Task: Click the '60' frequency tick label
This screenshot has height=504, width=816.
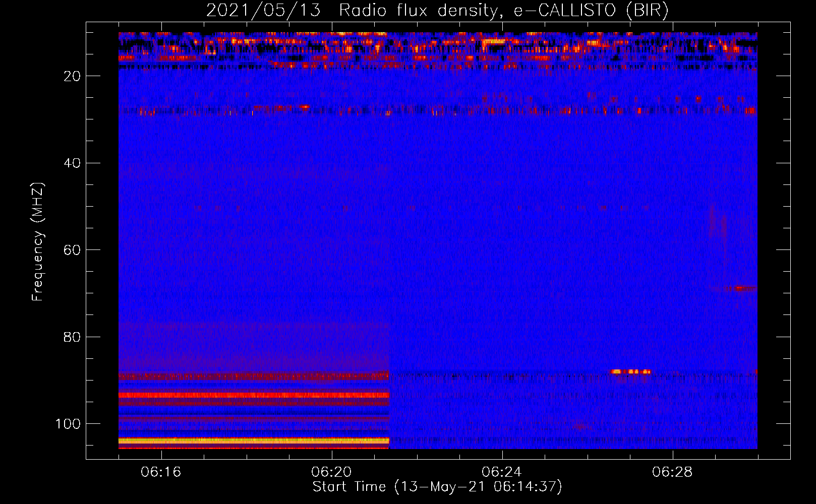Action: 73,250
